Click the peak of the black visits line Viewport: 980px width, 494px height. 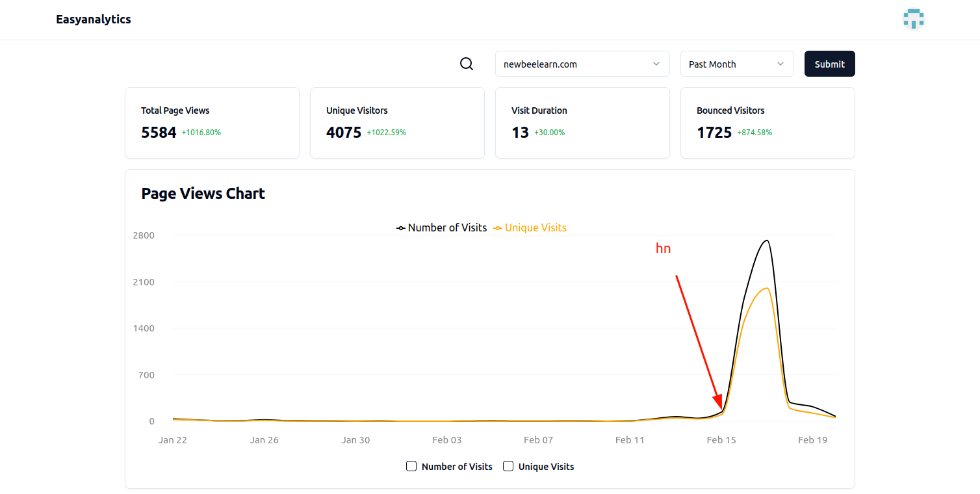pos(766,240)
